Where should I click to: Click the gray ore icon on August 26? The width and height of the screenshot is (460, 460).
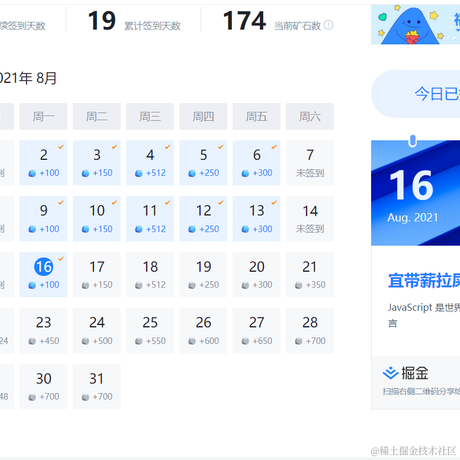click(x=192, y=341)
